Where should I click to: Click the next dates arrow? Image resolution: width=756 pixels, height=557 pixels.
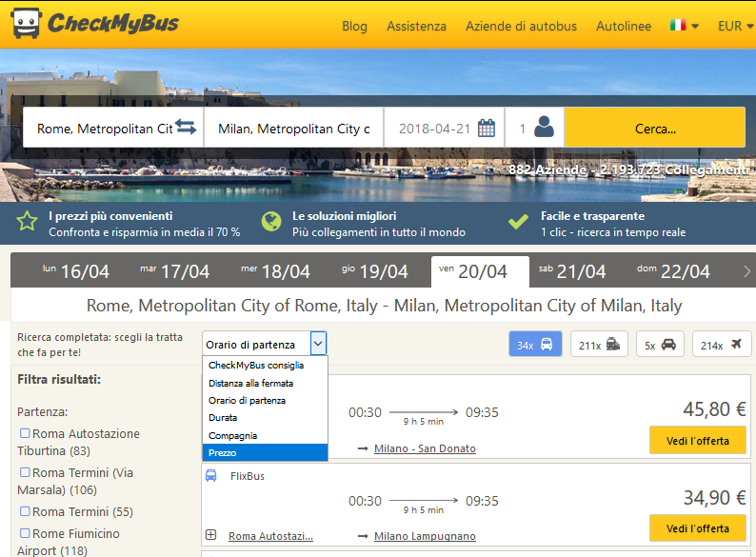[746, 271]
